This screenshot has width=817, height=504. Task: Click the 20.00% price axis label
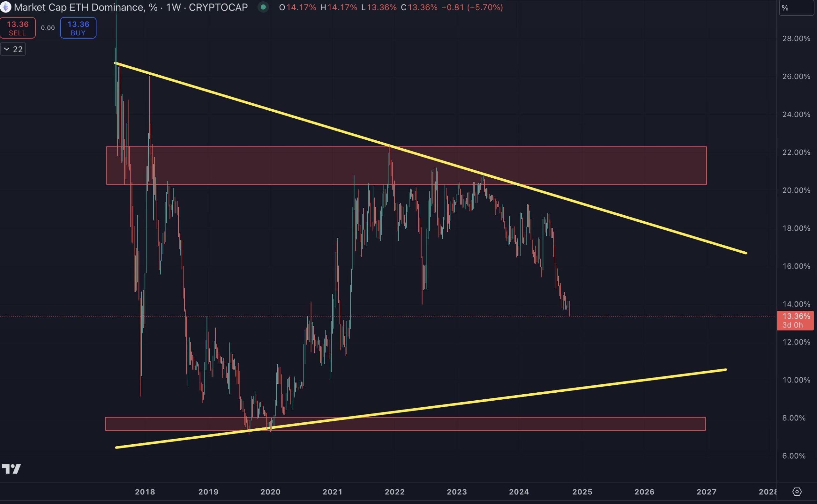[796, 190]
